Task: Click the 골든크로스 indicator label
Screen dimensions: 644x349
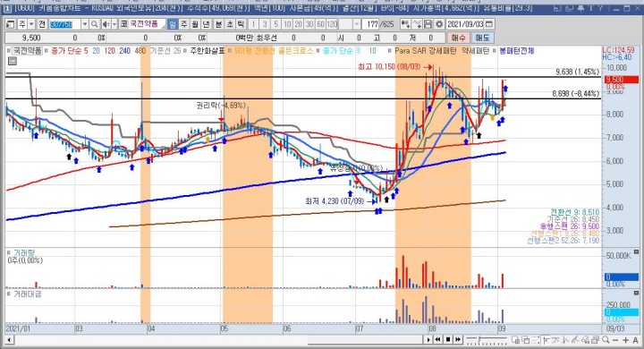Action: (296, 51)
